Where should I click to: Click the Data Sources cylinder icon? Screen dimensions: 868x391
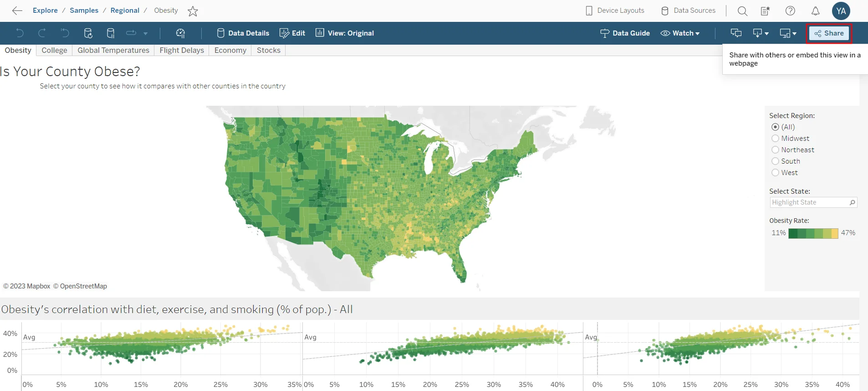pyautogui.click(x=665, y=10)
